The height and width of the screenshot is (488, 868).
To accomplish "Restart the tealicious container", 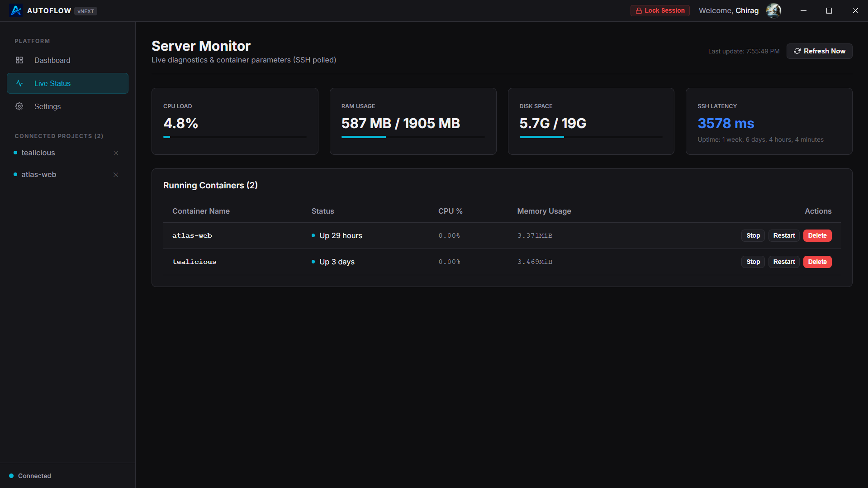I will click(784, 262).
